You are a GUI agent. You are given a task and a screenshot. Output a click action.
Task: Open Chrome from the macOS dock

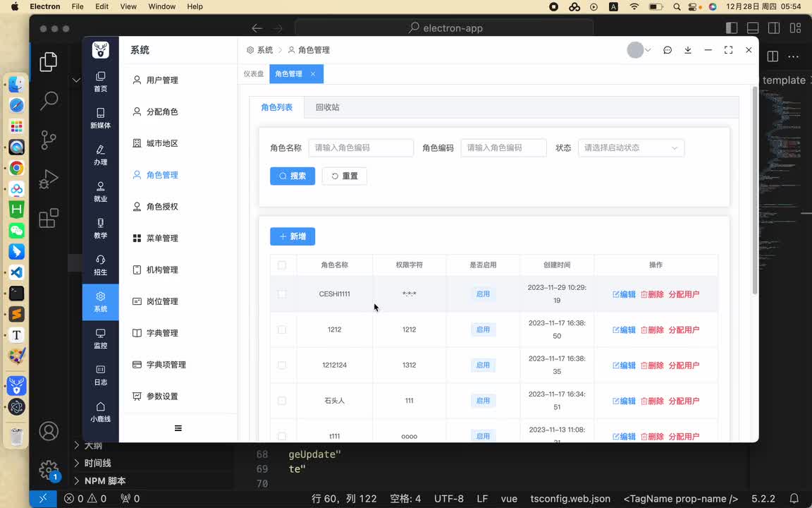click(x=17, y=168)
